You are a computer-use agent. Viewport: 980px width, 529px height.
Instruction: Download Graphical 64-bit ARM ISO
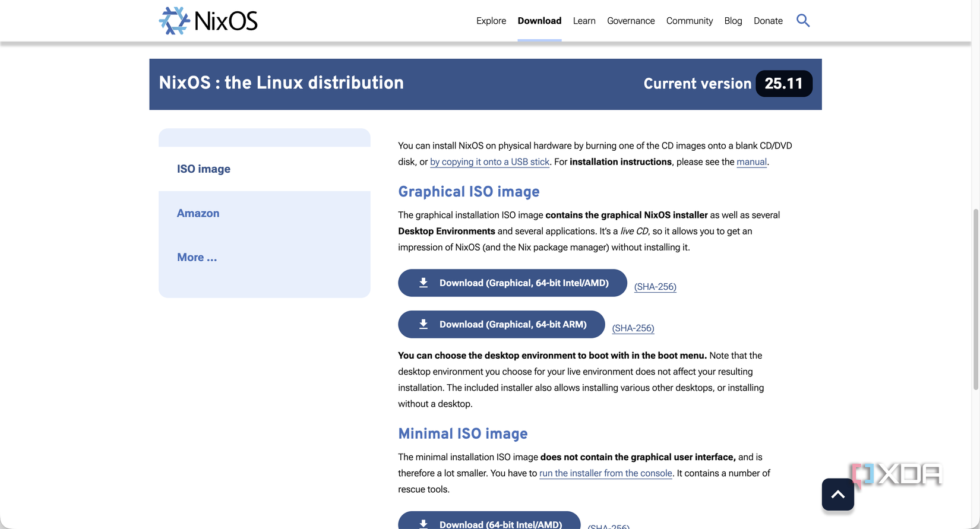[x=501, y=324]
